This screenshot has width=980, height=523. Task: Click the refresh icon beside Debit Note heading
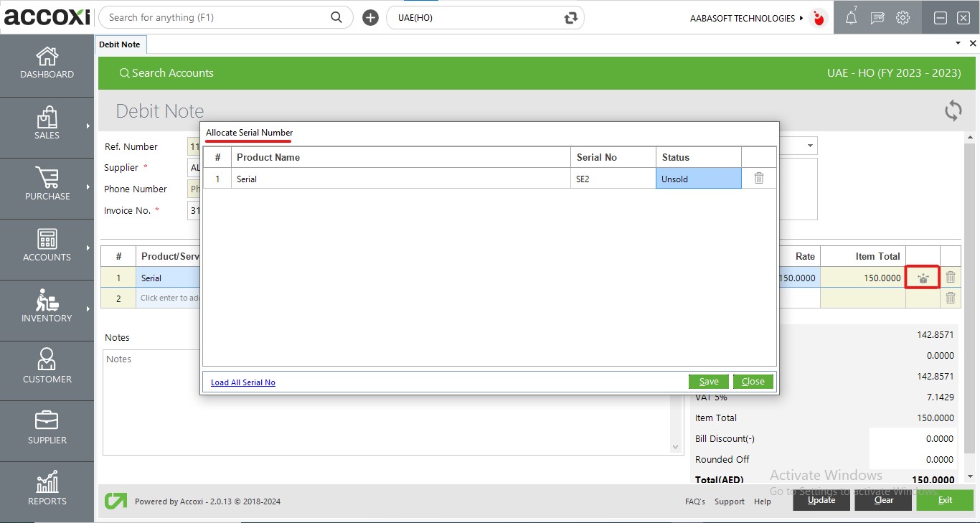pyautogui.click(x=953, y=110)
